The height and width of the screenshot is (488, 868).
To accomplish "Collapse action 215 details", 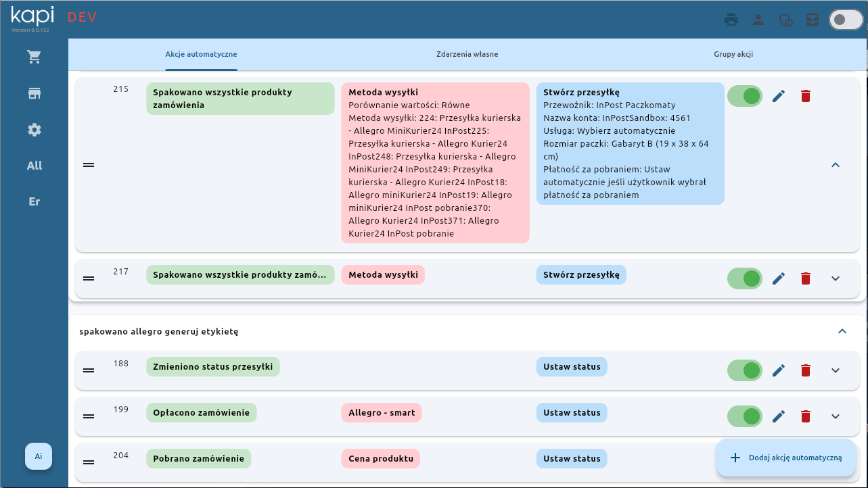I will tap(835, 165).
